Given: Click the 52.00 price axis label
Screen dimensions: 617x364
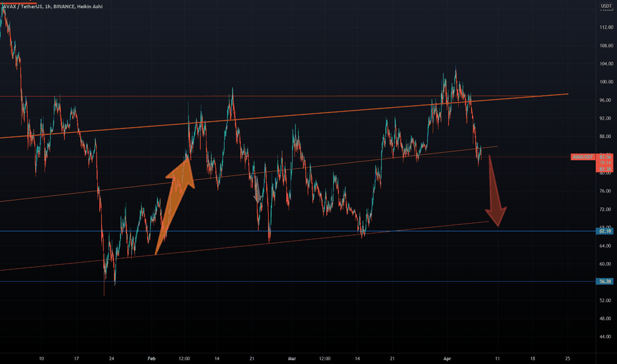Looking at the screenshot, I should pos(605,300).
